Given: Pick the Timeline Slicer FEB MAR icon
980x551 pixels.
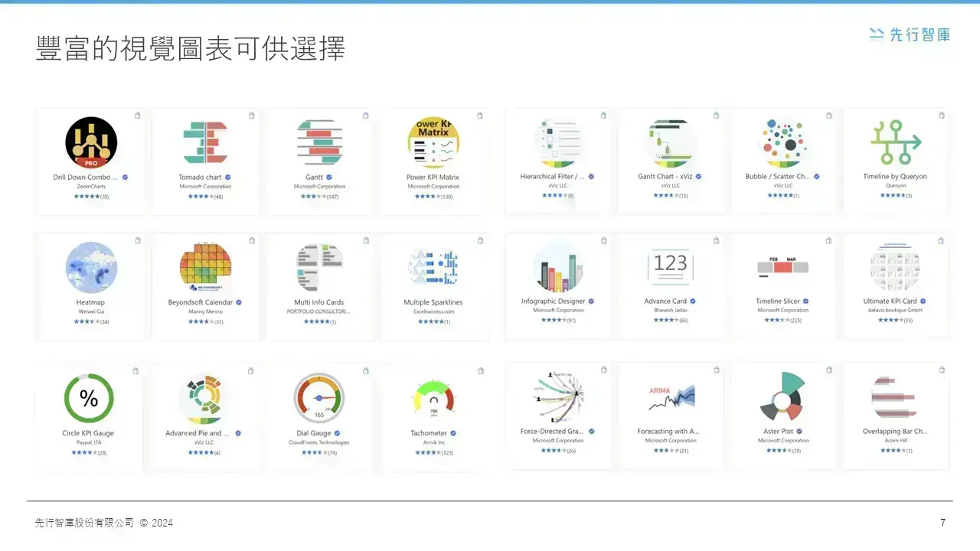Looking at the screenshot, I should tap(782, 266).
